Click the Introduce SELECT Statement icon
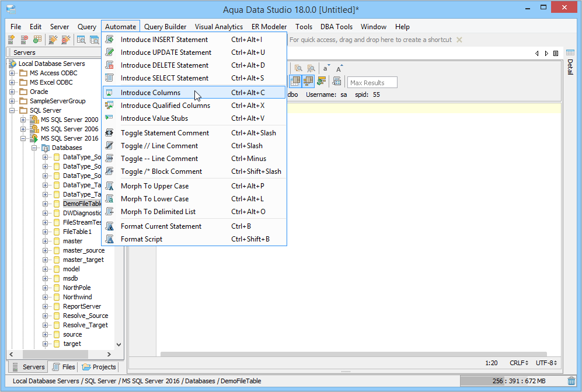The height and width of the screenshot is (392, 582). (x=110, y=78)
